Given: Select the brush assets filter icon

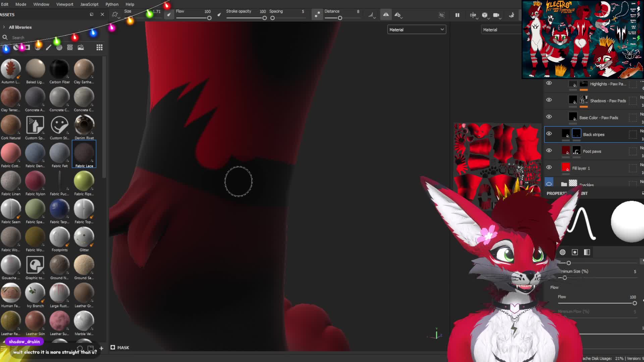Looking at the screenshot, I should point(49,48).
